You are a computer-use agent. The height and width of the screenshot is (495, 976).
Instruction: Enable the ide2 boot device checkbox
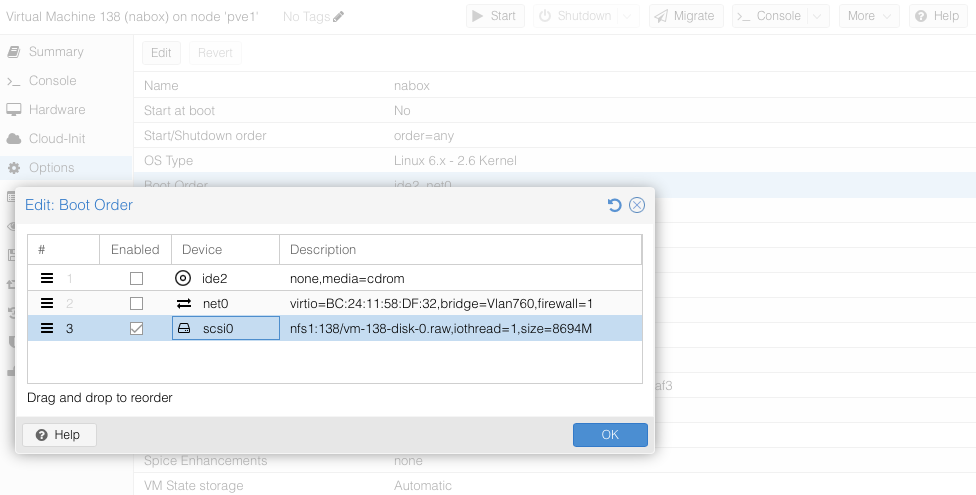tap(136, 278)
